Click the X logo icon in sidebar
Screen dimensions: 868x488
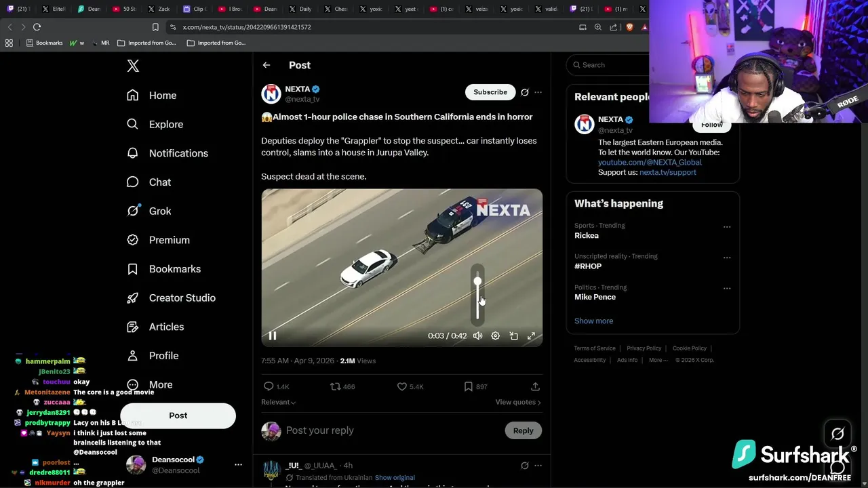pyautogui.click(x=133, y=66)
